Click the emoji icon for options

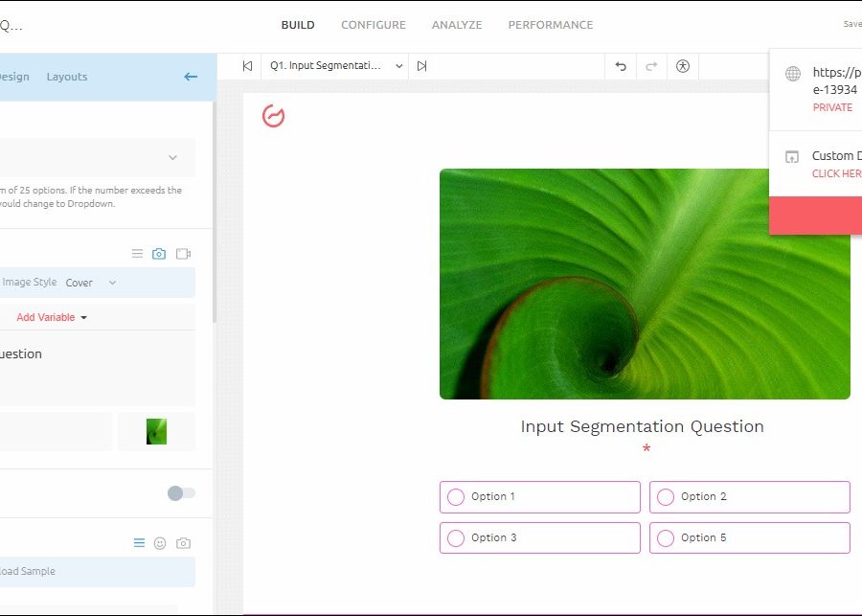click(x=160, y=543)
